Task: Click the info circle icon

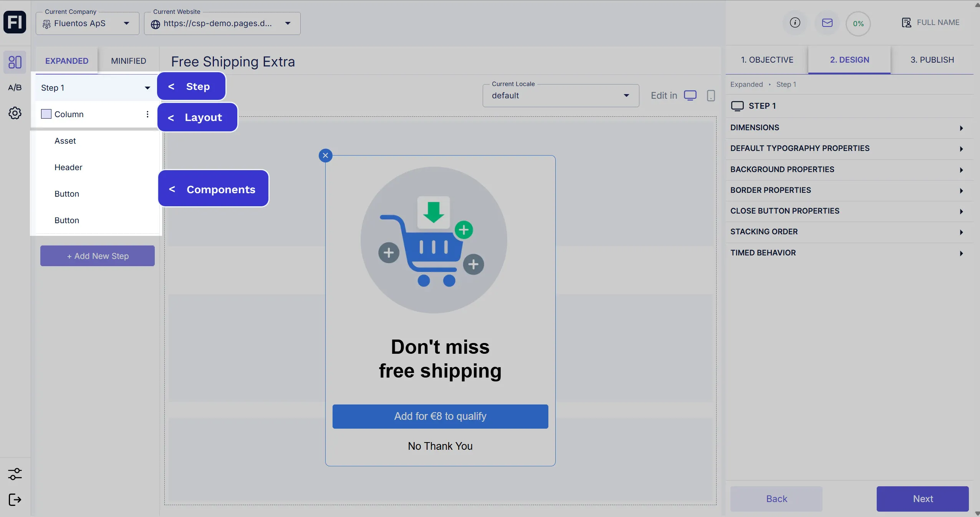Action: (795, 23)
